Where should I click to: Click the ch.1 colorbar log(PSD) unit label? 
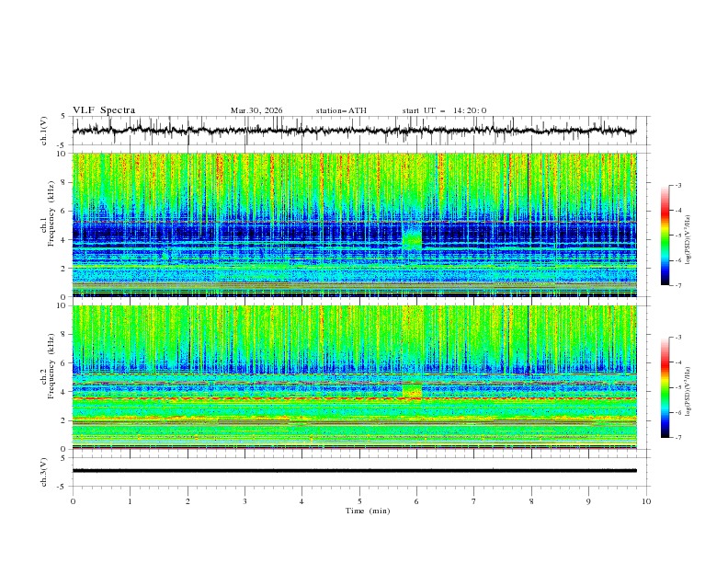[688, 240]
